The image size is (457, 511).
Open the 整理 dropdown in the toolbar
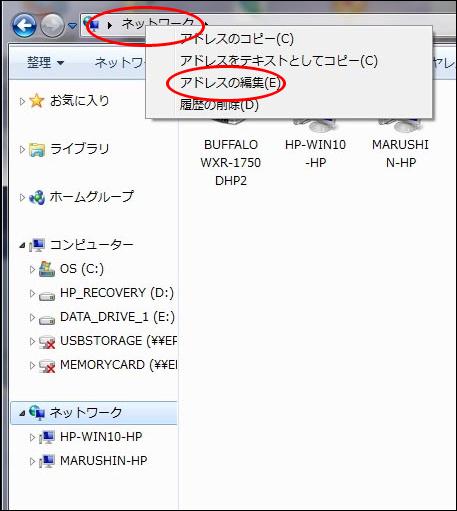point(45,62)
